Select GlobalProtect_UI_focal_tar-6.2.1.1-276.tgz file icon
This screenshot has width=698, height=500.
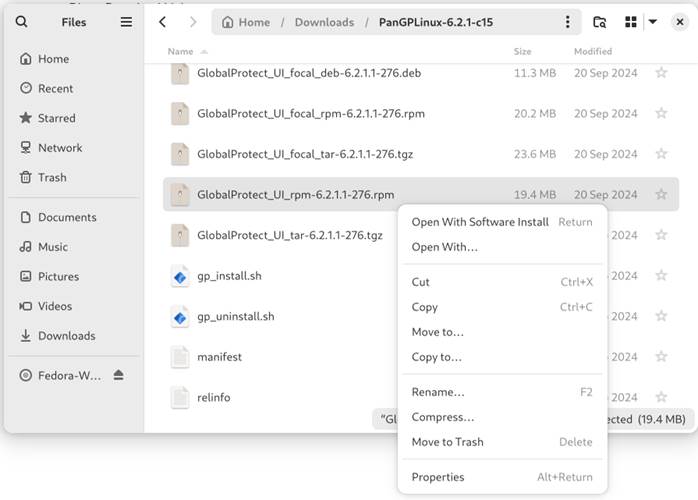[x=180, y=154]
